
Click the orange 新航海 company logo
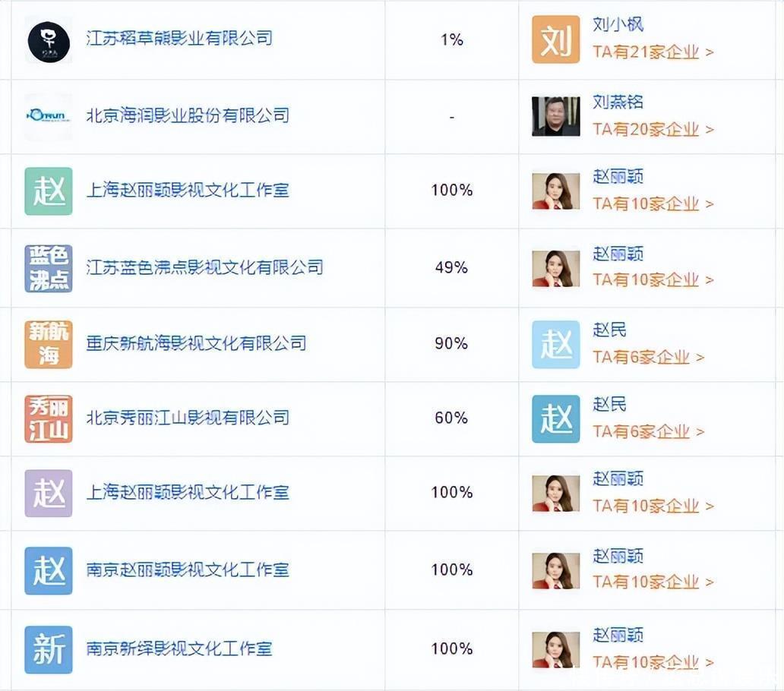pyautogui.click(x=49, y=344)
